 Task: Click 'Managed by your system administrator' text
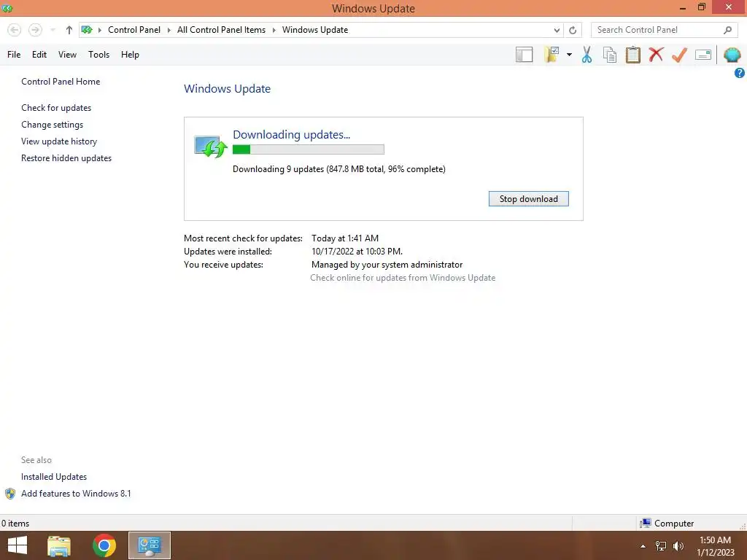click(x=387, y=264)
